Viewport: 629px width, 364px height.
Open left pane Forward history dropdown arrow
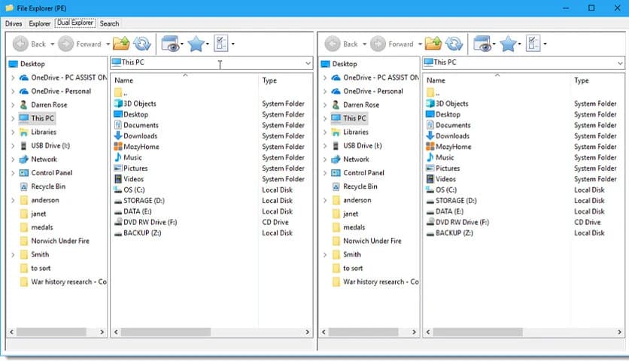[x=108, y=44]
